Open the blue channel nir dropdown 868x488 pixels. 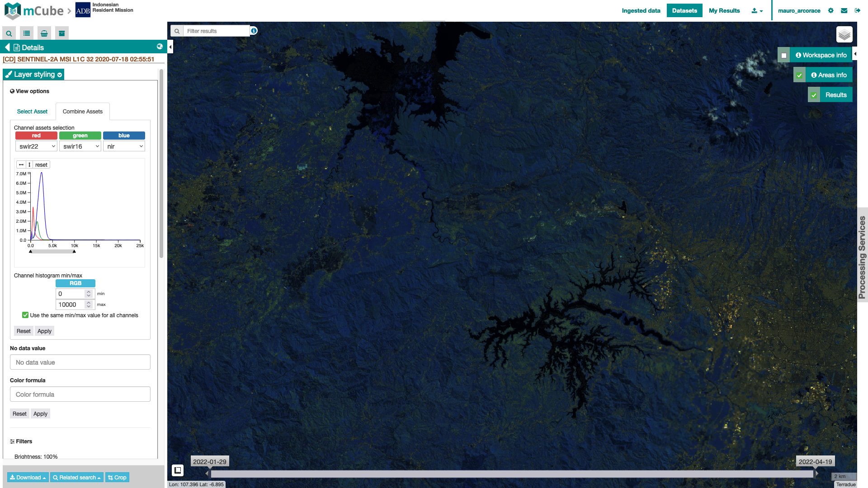(124, 146)
